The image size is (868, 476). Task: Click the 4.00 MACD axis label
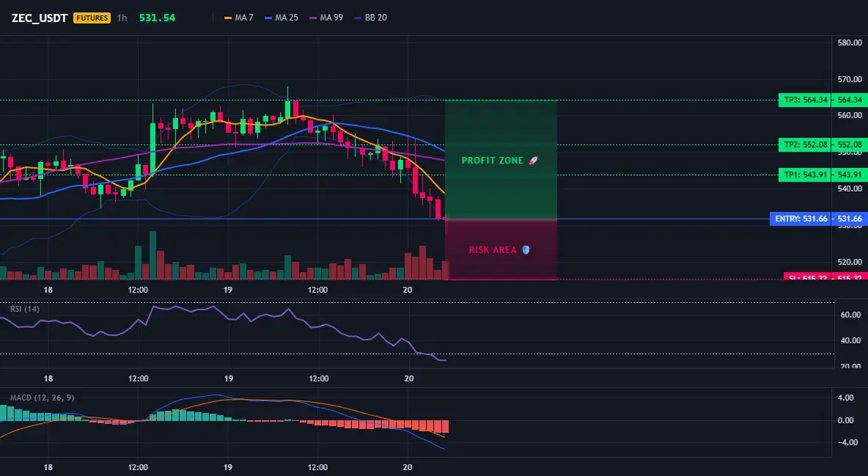845,398
